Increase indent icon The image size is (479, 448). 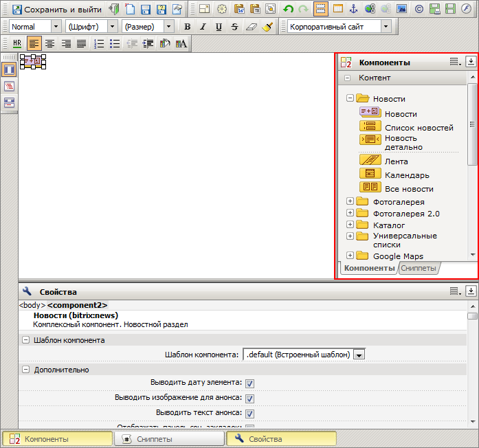[148, 44]
